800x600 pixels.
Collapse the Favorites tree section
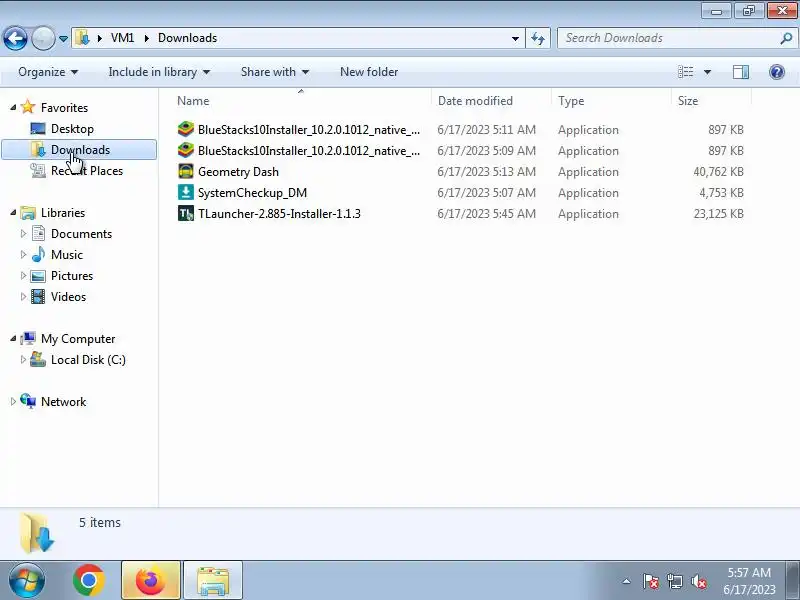13,107
